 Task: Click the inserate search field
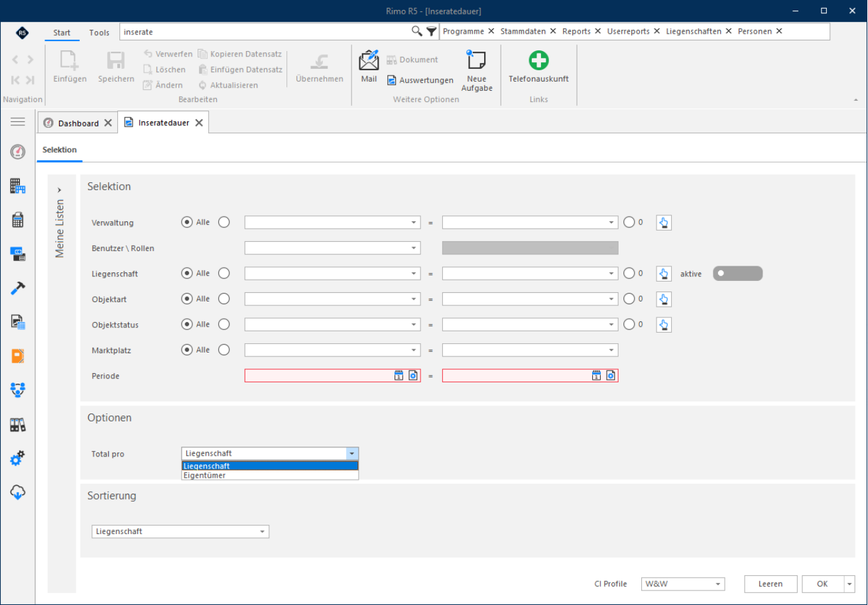click(x=265, y=31)
